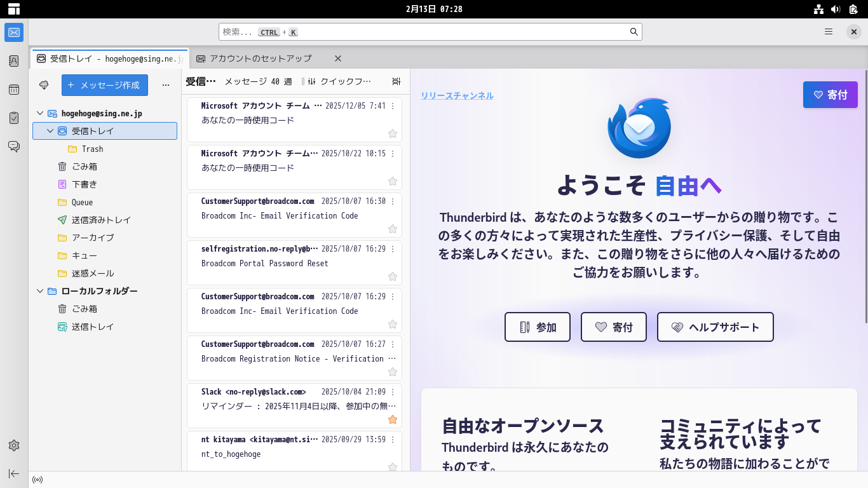The width and height of the screenshot is (868, 488).
Task: Open menu for nt kitayama message
Action: tap(393, 440)
